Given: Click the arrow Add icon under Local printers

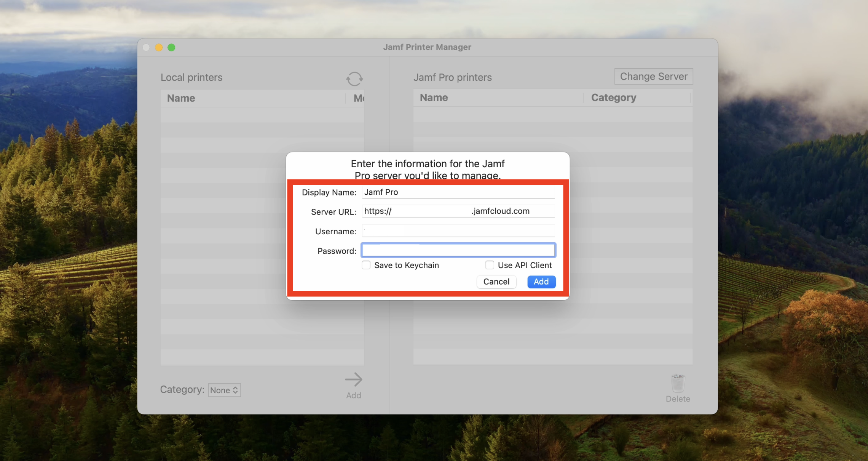Looking at the screenshot, I should pyautogui.click(x=353, y=379).
